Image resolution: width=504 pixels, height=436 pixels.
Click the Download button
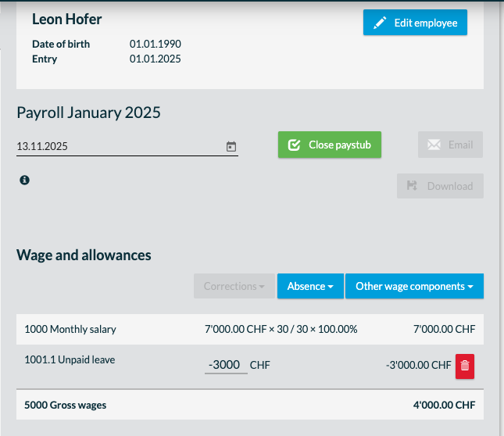pos(440,186)
